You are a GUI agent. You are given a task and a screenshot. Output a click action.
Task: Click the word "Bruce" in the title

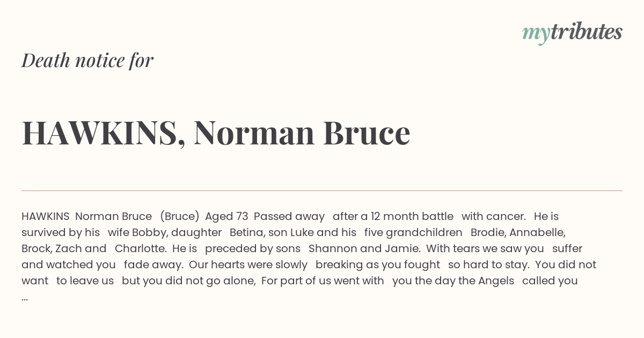pyautogui.click(x=367, y=133)
